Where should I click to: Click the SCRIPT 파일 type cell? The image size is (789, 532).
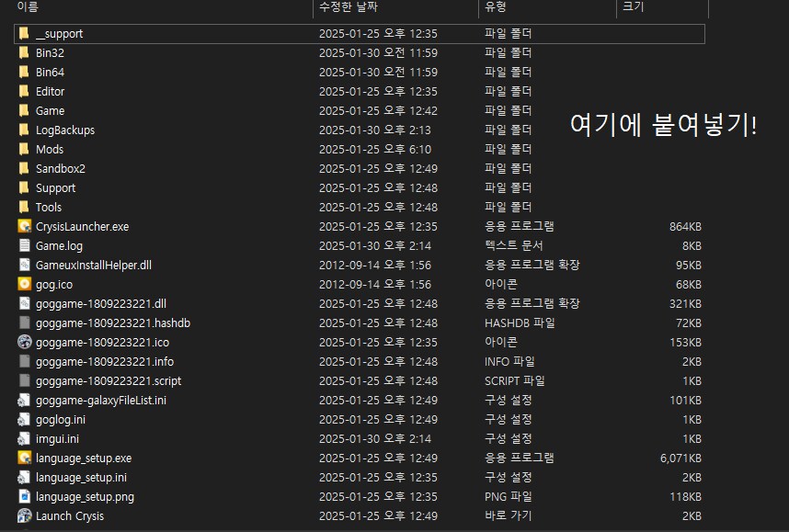click(514, 380)
